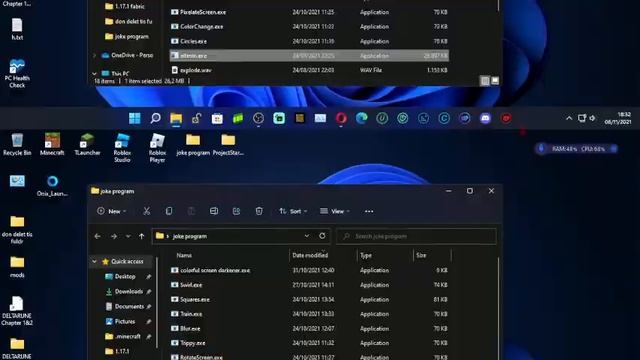640x360 pixels.
Task: Click the Paste icon in the toolbar
Action: pyautogui.click(x=191, y=211)
